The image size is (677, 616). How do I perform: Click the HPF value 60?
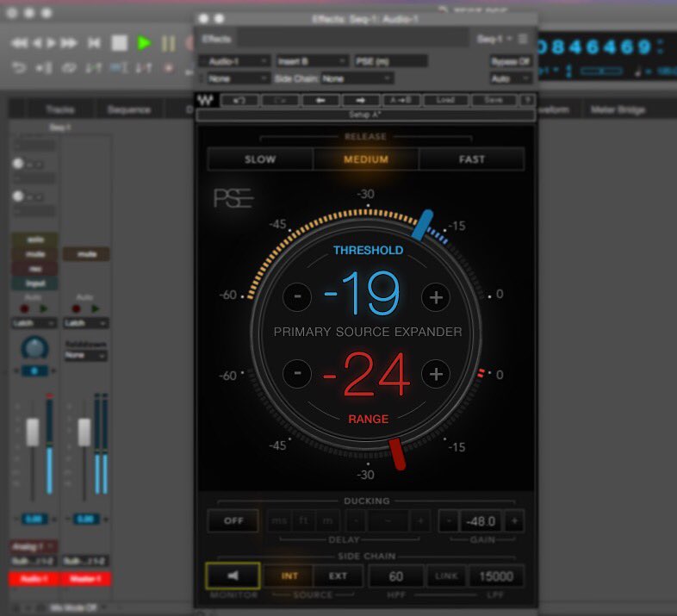point(396,576)
